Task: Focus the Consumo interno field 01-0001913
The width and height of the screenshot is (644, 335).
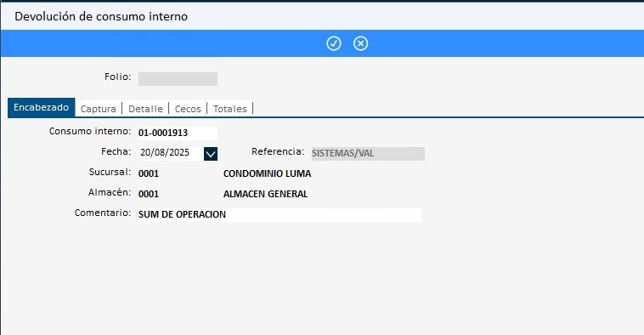Action: [178, 133]
